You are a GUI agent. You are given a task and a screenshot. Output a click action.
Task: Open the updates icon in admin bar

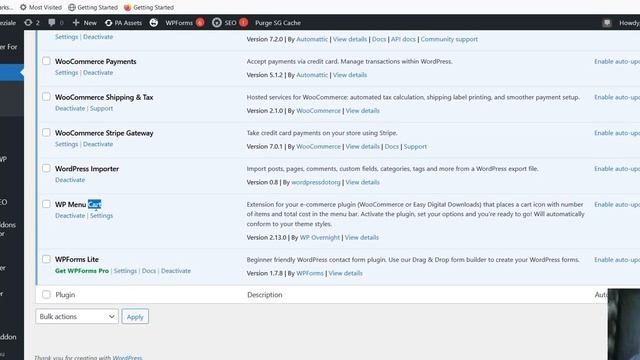click(x=28, y=23)
